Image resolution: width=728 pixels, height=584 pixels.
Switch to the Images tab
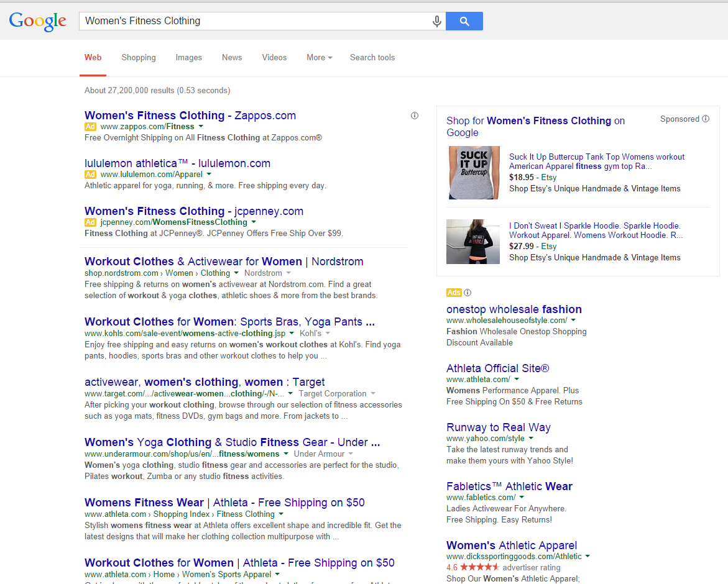(x=188, y=58)
